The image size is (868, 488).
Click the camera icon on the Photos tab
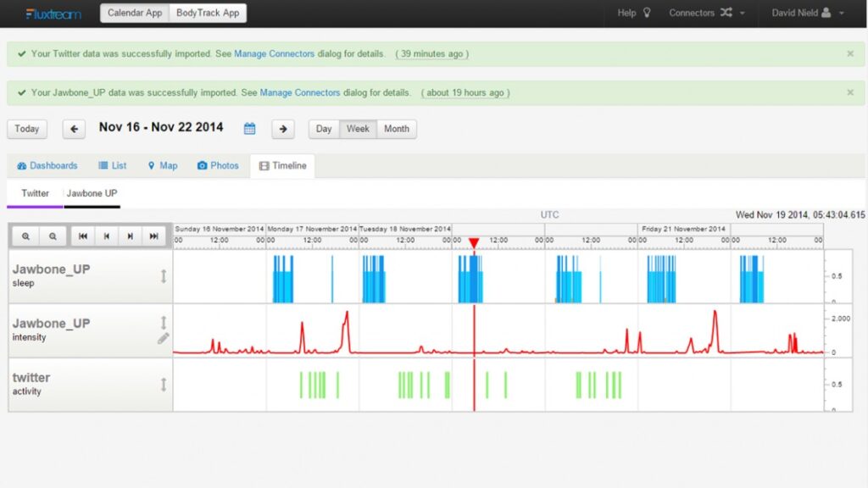(x=203, y=165)
